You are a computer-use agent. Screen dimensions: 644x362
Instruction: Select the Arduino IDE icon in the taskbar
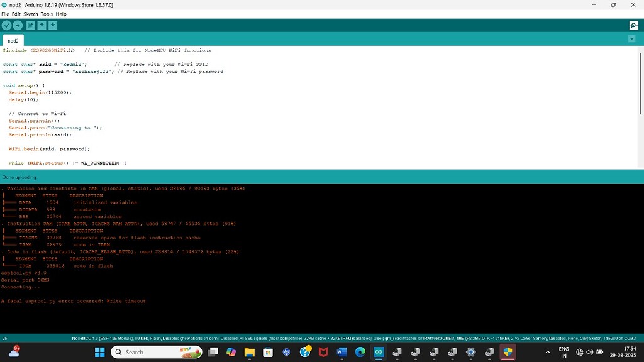[x=379, y=352]
